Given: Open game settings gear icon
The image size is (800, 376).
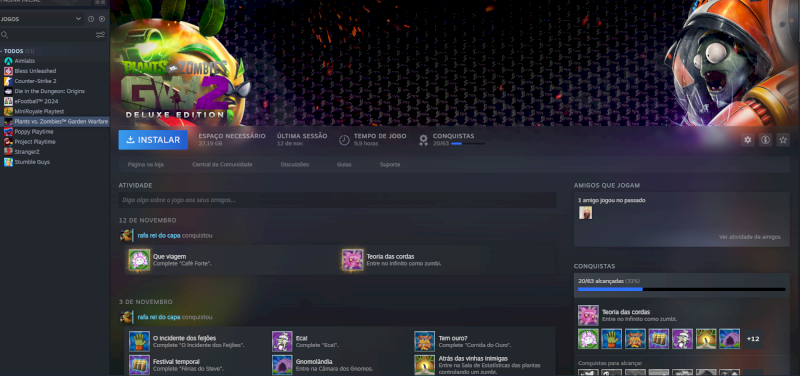Looking at the screenshot, I should 747,140.
